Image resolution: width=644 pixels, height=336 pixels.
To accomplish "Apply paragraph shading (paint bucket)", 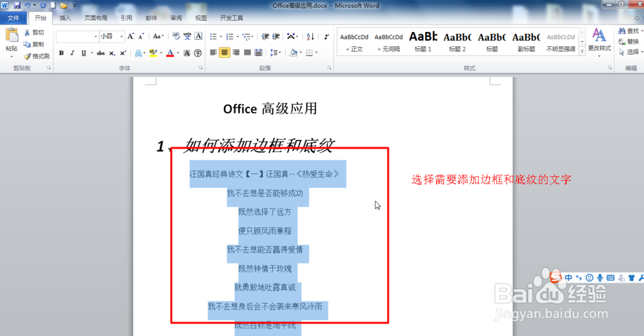I will point(293,53).
